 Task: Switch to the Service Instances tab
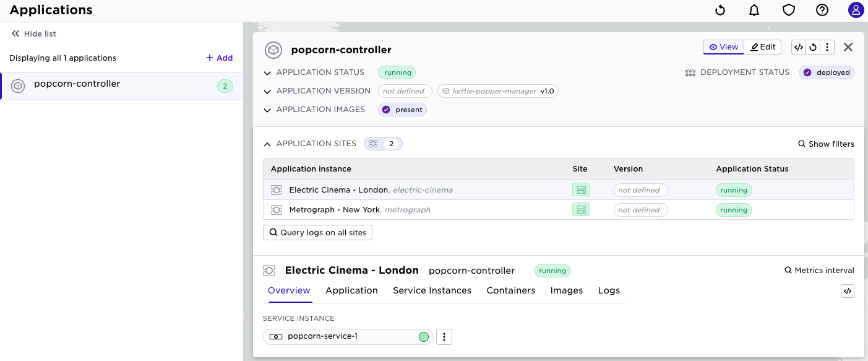432,290
